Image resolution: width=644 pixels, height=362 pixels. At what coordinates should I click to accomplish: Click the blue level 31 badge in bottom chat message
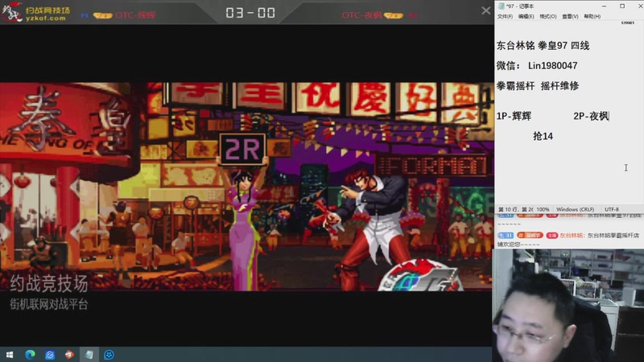pos(506,236)
